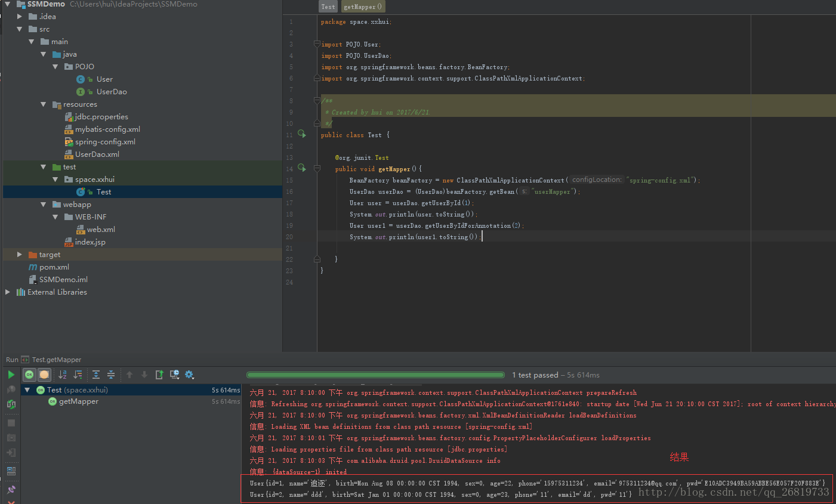Screen dimensions: 836x504
Task: Expand the target folder
Action: click(x=20, y=255)
